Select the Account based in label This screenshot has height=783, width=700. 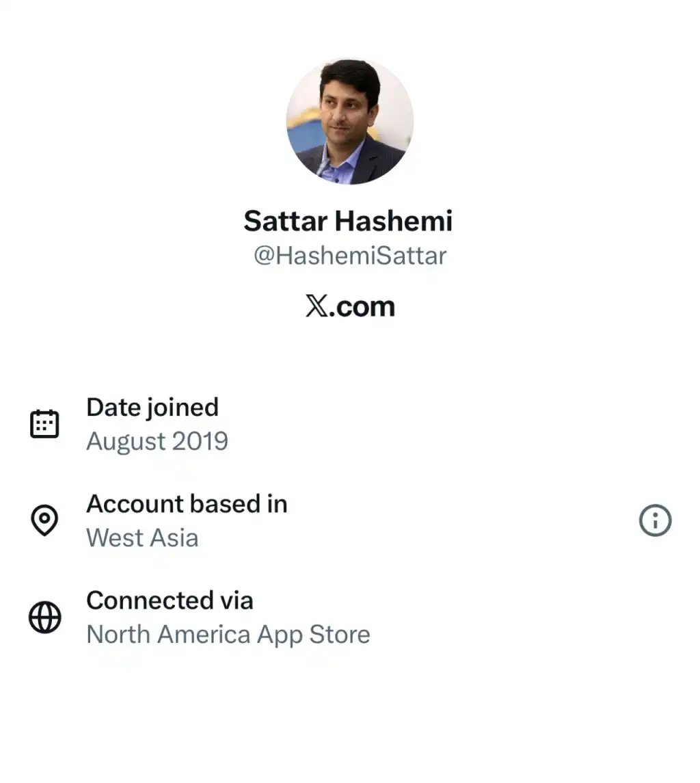coord(187,504)
